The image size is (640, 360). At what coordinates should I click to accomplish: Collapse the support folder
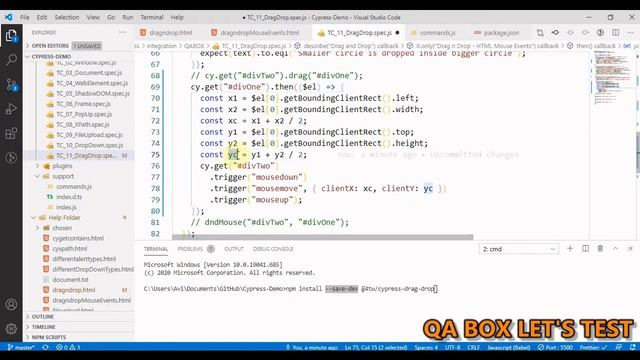[63, 176]
